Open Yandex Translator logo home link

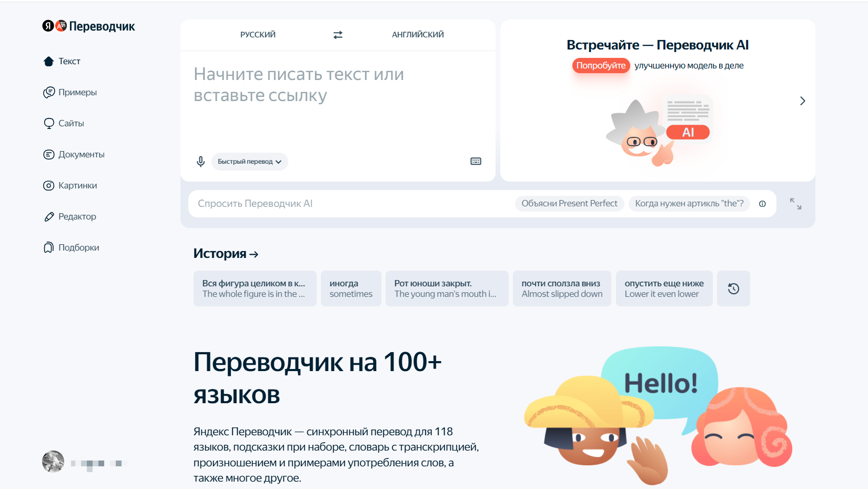[x=88, y=26]
